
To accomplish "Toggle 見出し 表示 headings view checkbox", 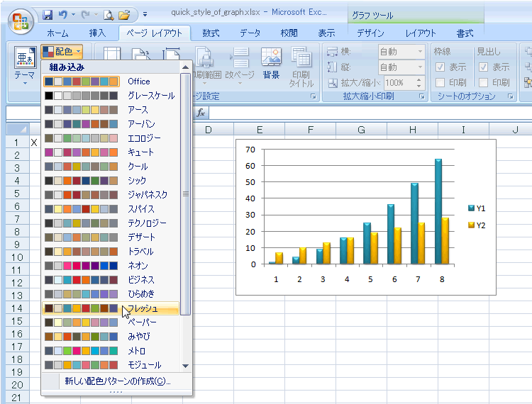I will coord(484,67).
